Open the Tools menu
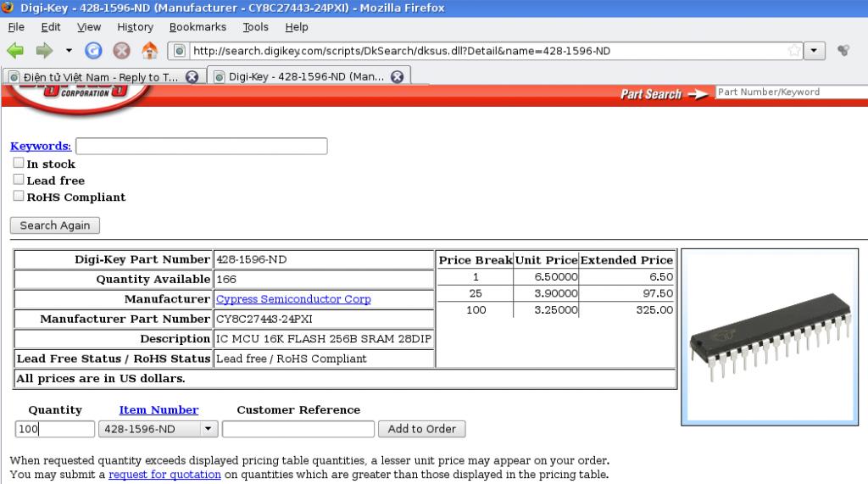 coord(255,26)
